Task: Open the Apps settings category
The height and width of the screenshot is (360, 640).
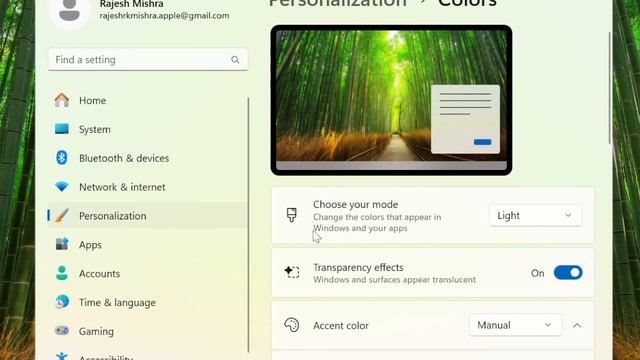Action: click(x=148, y=244)
